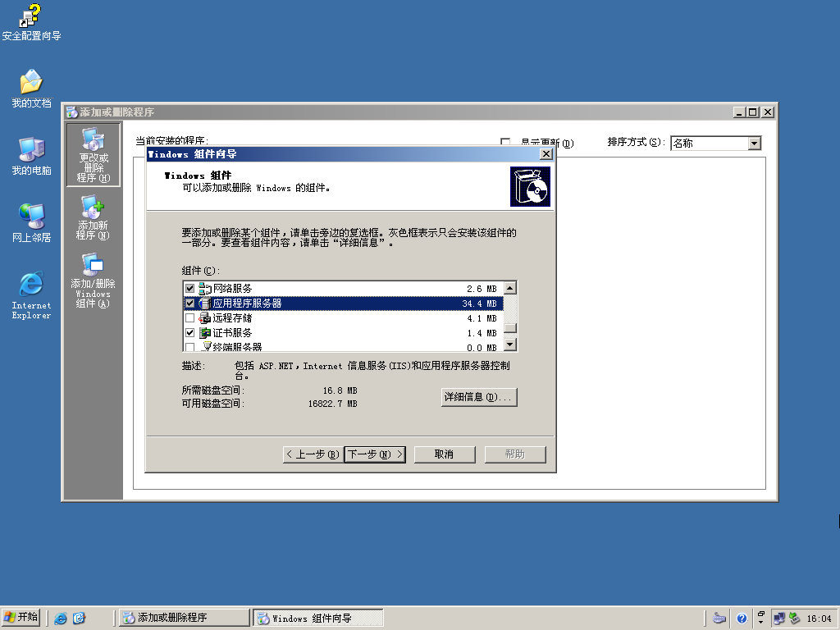Select 添加/删除 Windows 组件 sidebar icon

tap(93, 281)
